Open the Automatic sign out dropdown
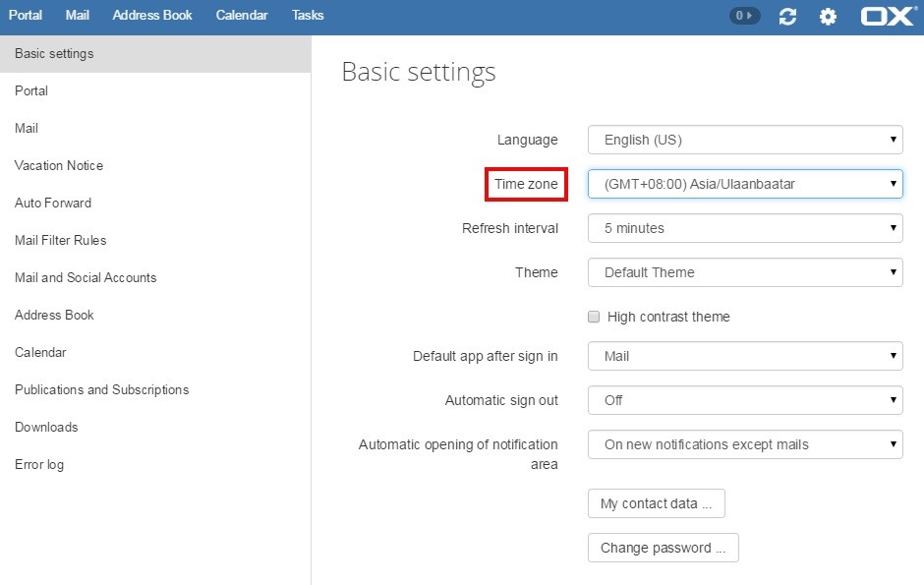The image size is (924, 585). 745,400
